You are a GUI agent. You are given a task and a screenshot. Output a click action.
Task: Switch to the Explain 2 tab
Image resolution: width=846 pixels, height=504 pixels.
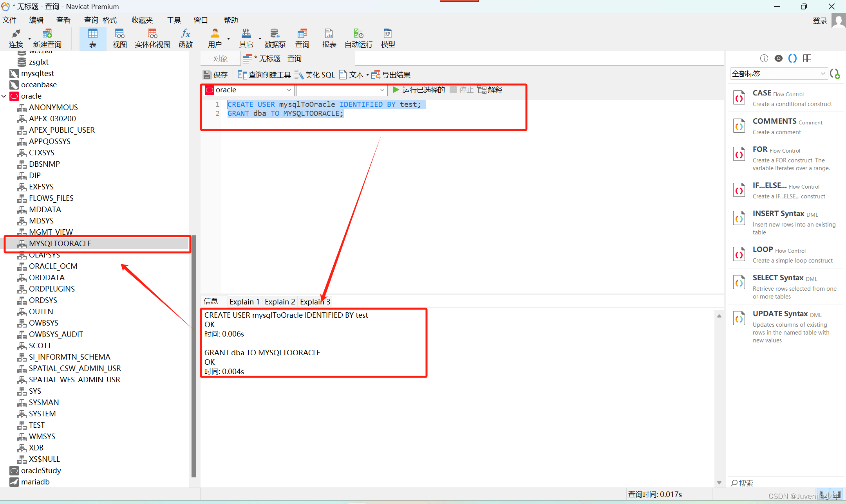click(280, 302)
